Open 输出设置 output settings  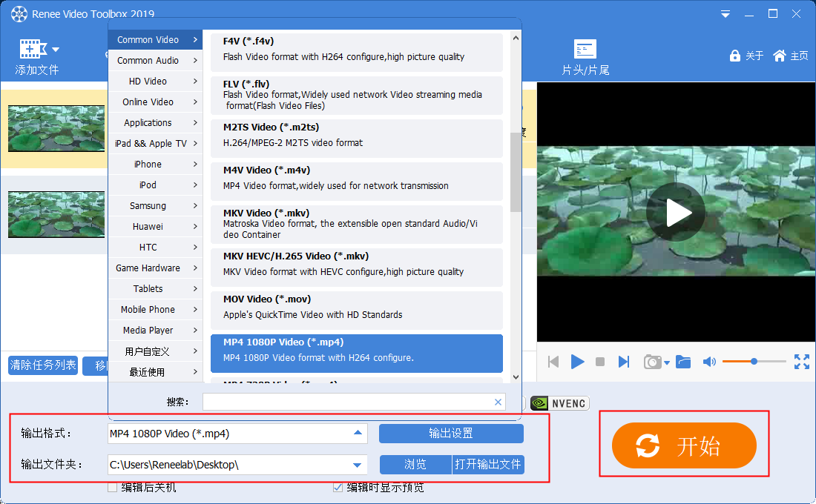tap(451, 434)
